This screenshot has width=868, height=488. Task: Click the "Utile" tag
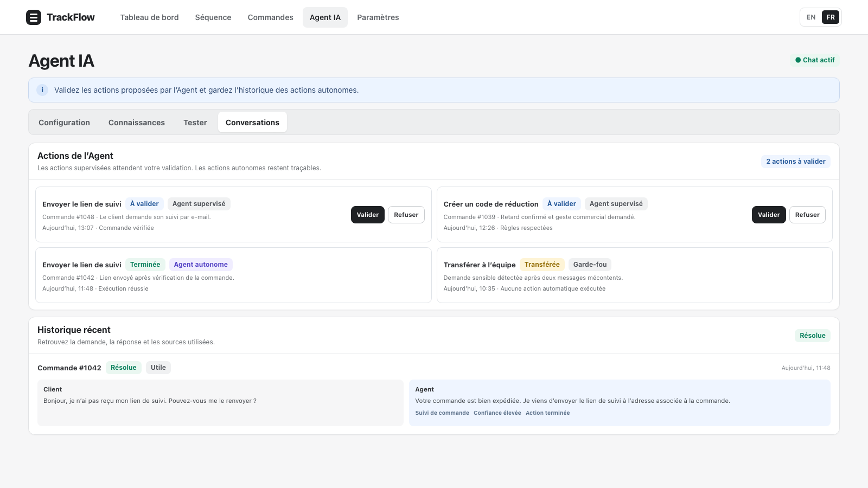coord(158,368)
